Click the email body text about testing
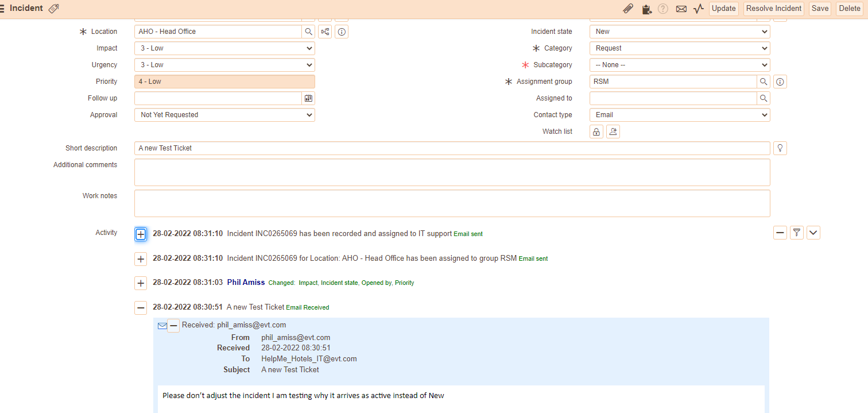Screen dimensions: 868x413 pos(303,395)
